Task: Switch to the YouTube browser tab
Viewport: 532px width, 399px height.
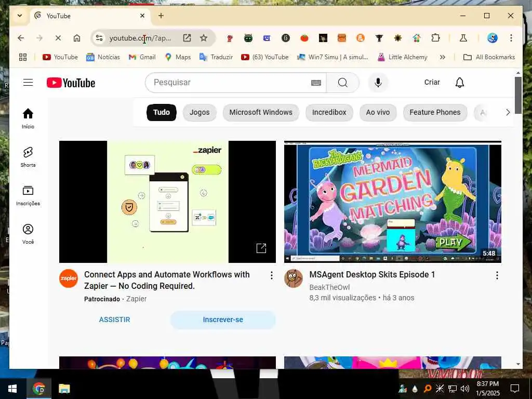Action: [90, 16]
